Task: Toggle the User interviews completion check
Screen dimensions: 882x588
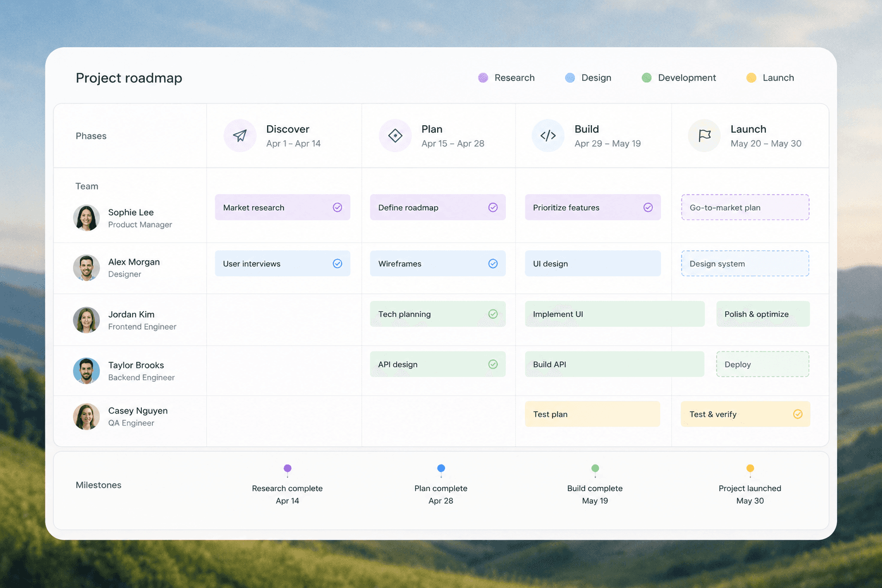Action: coord(338,264)
